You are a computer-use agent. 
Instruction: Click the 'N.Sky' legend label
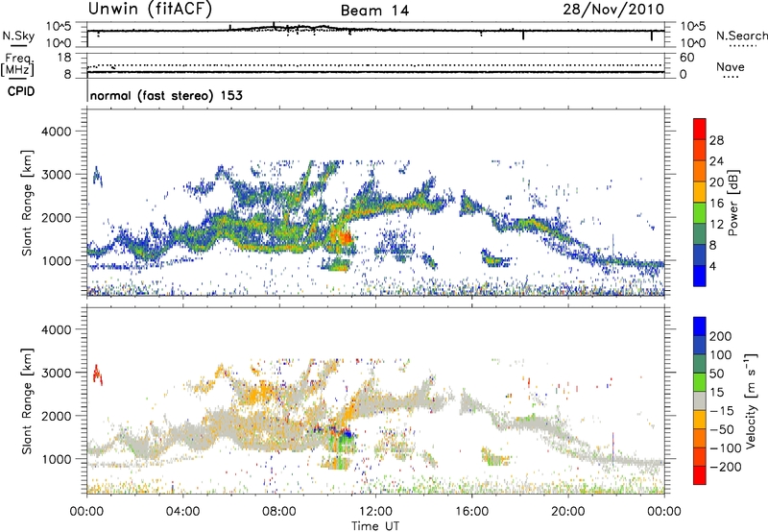18,36
